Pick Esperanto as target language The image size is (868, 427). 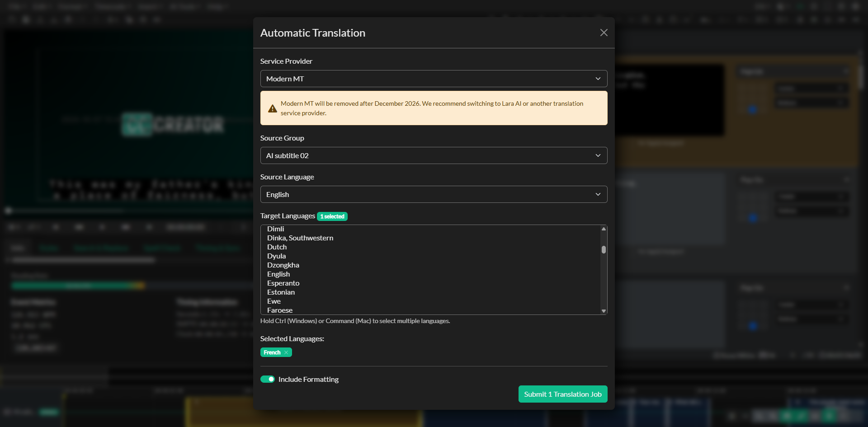tap(430, 283)
